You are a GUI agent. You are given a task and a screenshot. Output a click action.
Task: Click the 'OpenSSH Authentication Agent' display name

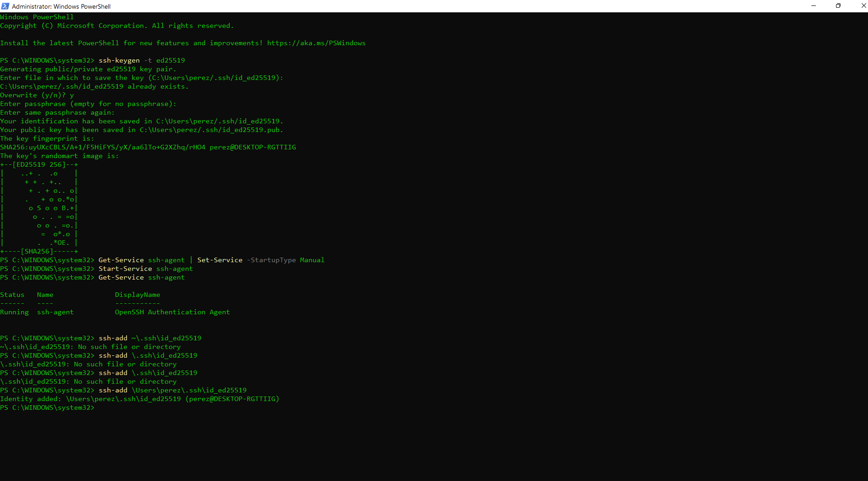(172, 312)
